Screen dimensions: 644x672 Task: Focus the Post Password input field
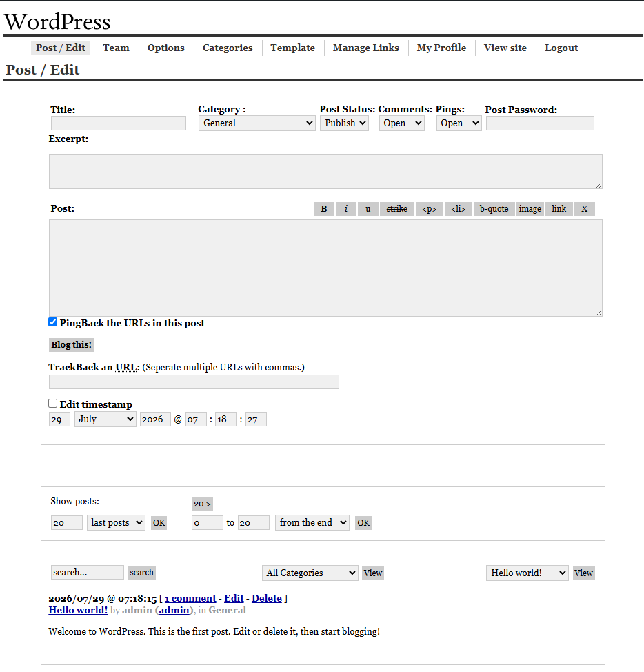pos(540,123)
